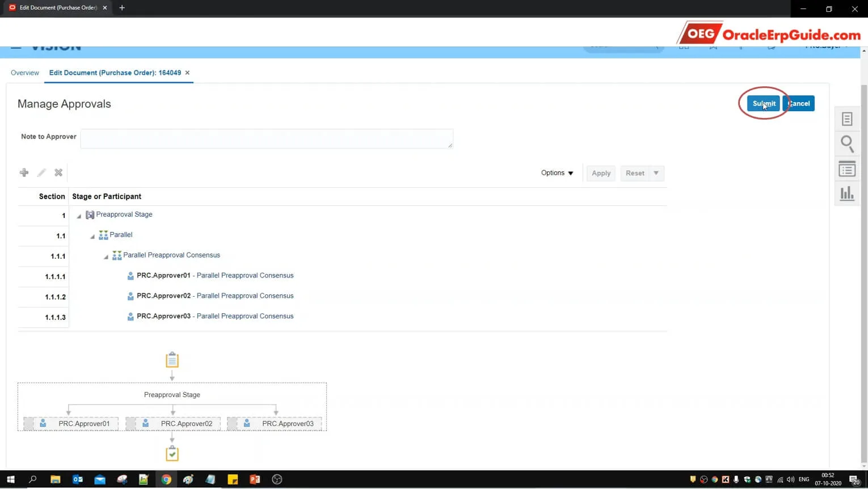Viewport: 868px width, 489px height.
Task: Click the edit pencil icon
Action: click(41, 172)
